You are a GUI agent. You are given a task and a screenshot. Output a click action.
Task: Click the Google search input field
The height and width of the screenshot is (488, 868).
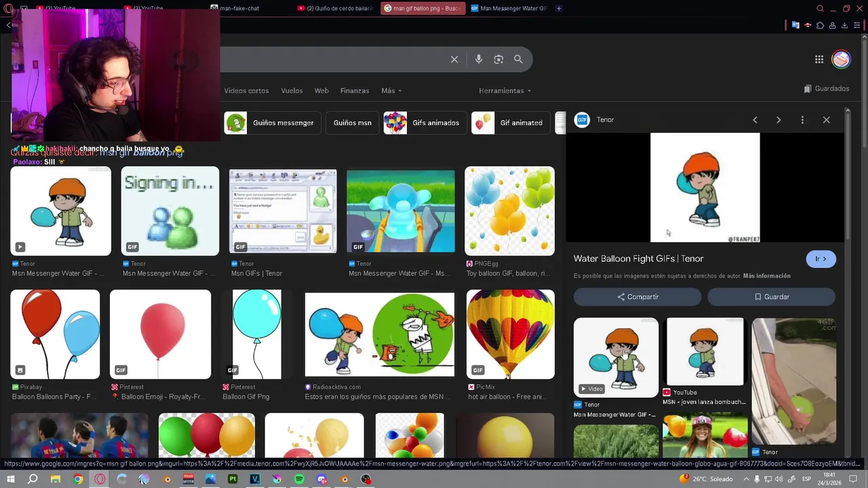click(332, 60)
